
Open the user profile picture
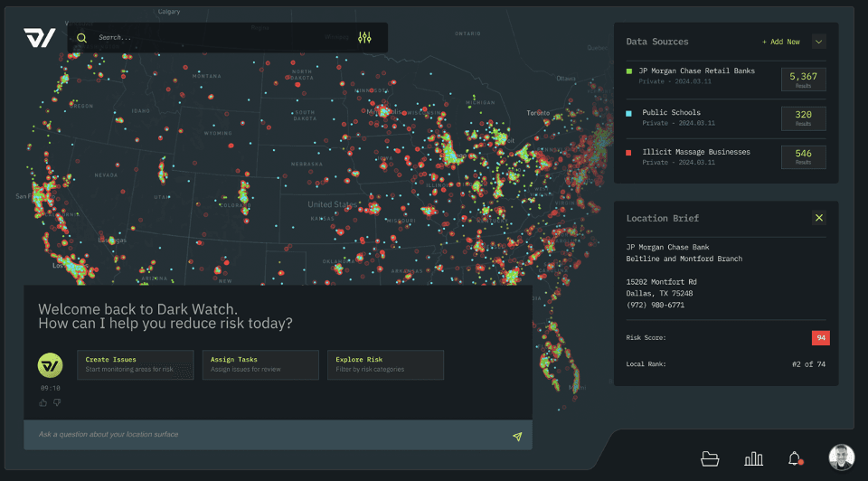point(842,457)
